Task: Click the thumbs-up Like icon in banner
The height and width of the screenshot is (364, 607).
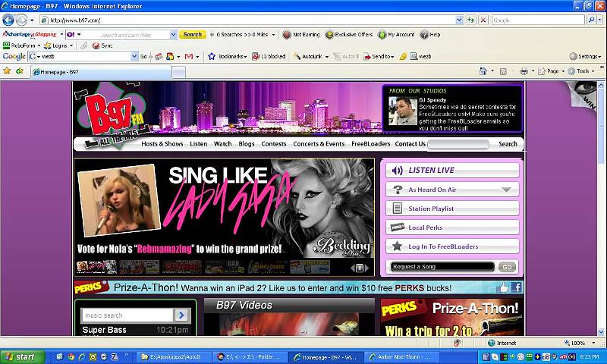Action: [503, 287]
